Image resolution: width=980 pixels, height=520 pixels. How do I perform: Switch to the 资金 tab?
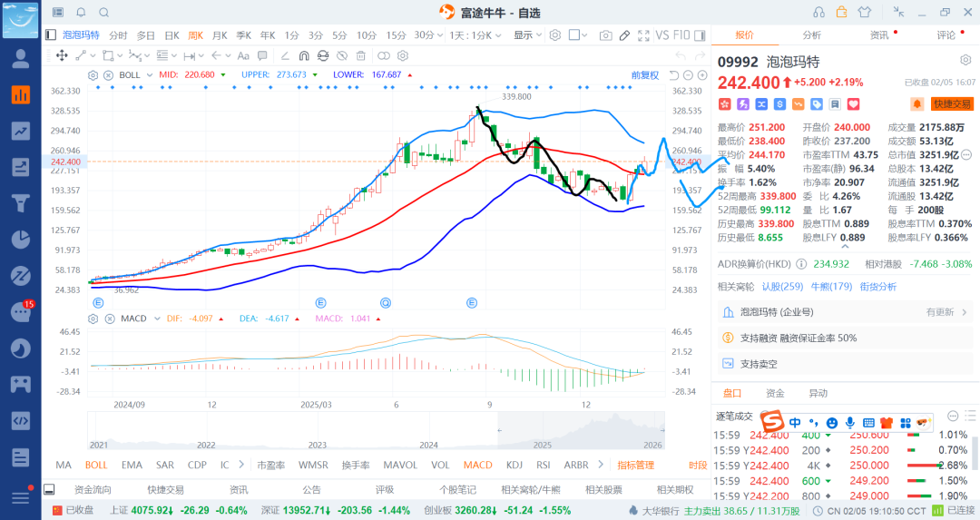[x=775, y=393]
